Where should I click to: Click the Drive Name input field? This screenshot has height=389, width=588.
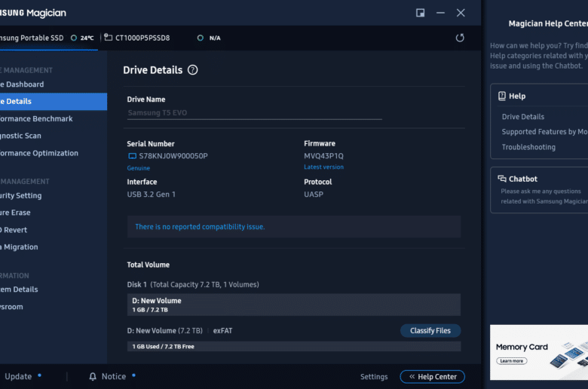254,113
